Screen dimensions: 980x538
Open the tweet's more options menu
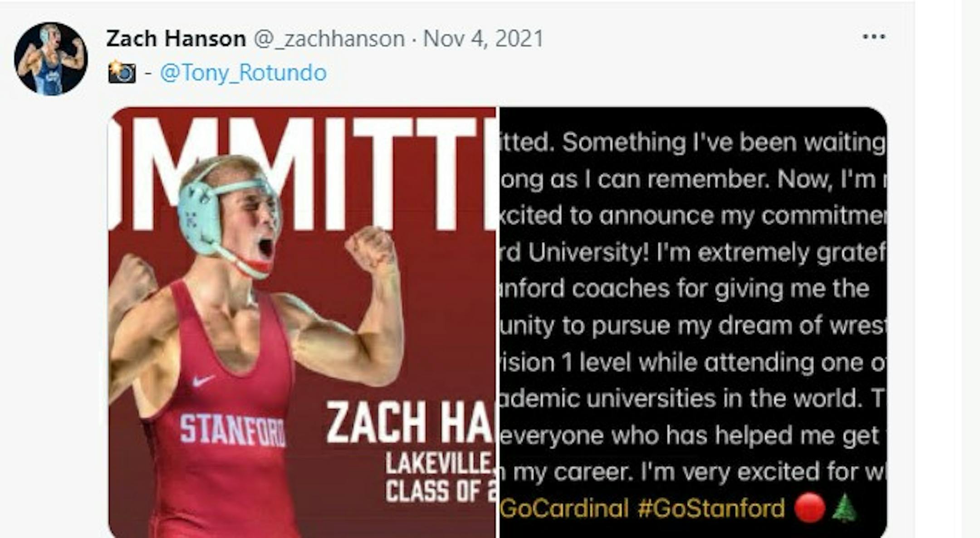(873, 37)
